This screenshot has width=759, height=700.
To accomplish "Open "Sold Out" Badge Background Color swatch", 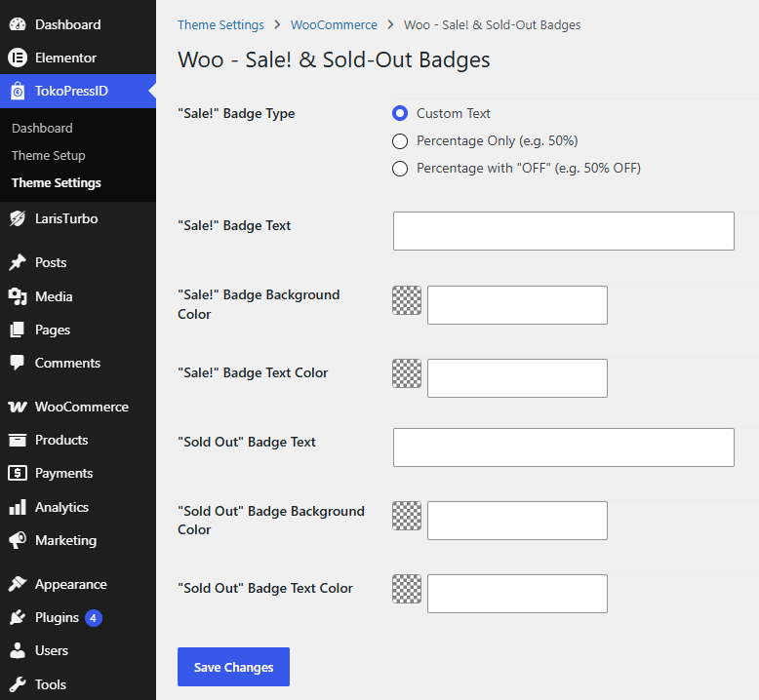I will (407, 516).
